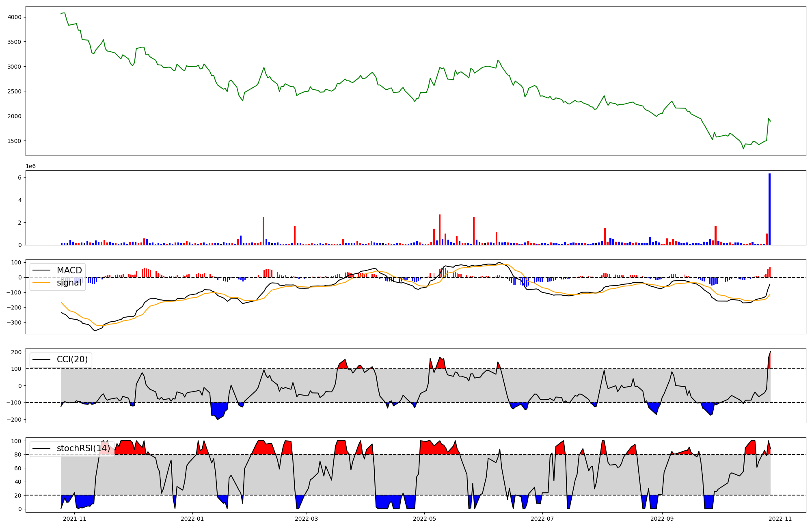Image resolution: width=812 pixels, height=528 pixels.
Task: Click the volume axis 6 tick label
Action: tap(19, 177)
